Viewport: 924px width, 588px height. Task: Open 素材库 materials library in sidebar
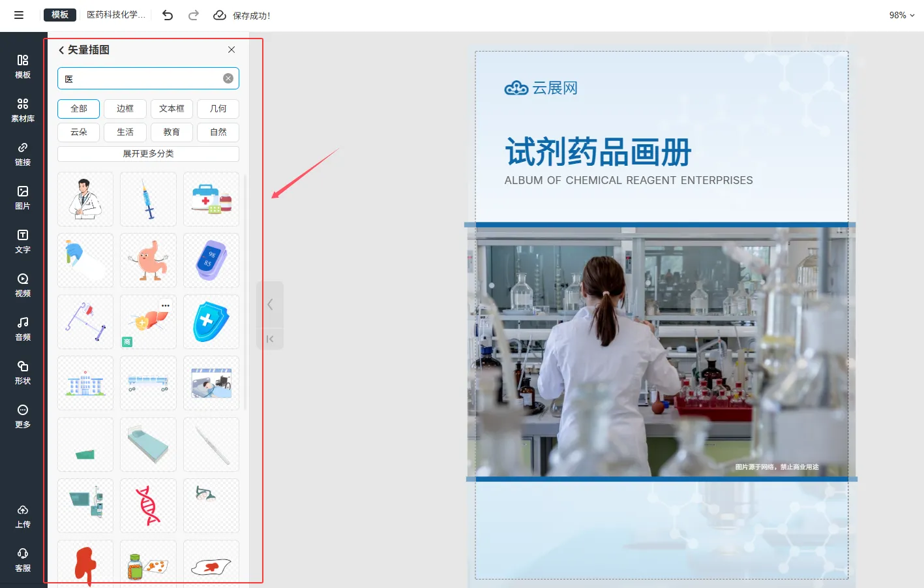(23, 110)
